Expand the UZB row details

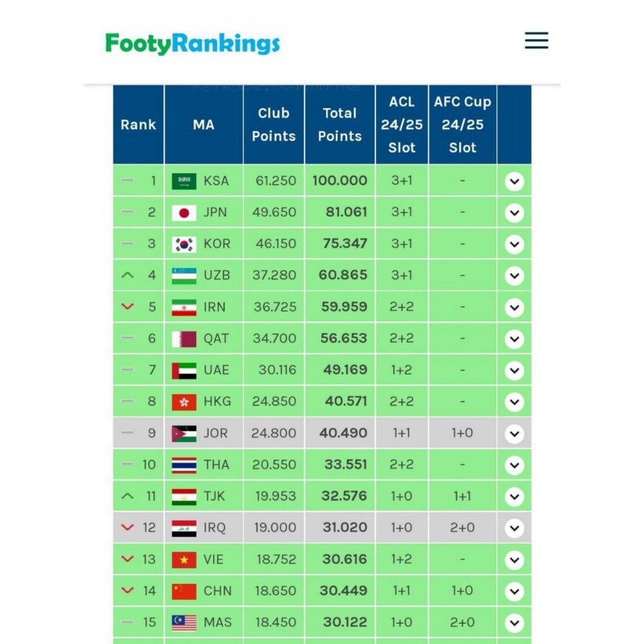click(x=514, y=276)
